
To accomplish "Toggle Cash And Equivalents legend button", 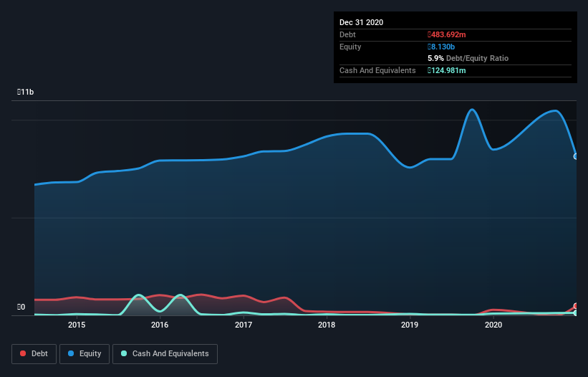I will click(165, 354).
